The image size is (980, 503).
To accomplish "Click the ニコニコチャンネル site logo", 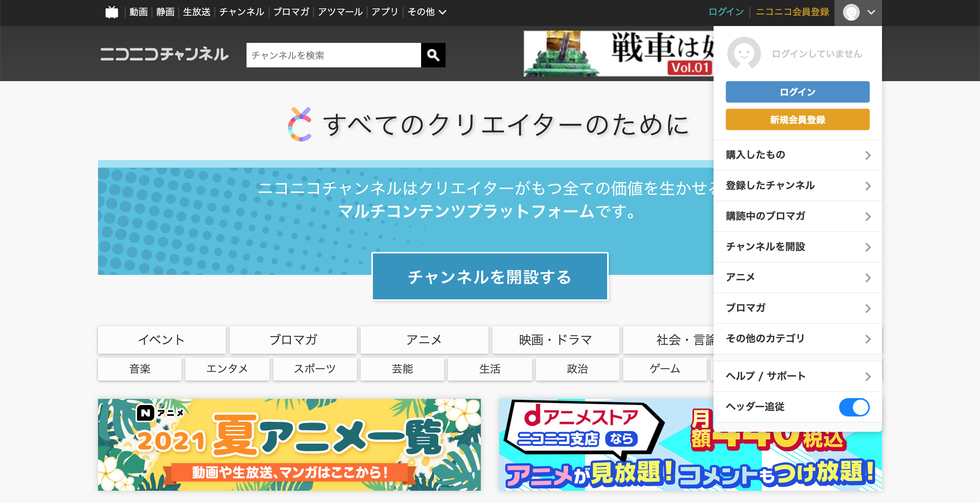I will [x=164, y=54].
